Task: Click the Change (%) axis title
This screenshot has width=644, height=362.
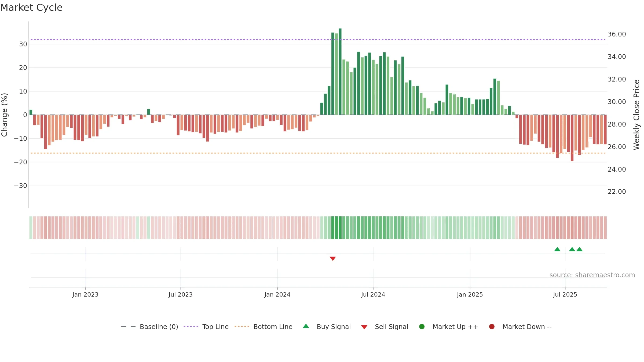Action: [4, 115]
